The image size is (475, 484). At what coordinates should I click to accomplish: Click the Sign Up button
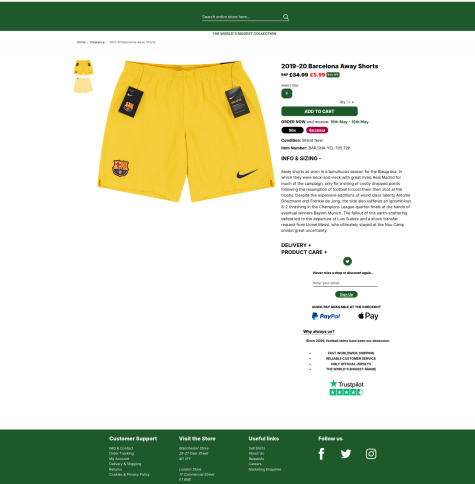coord(346,294)
